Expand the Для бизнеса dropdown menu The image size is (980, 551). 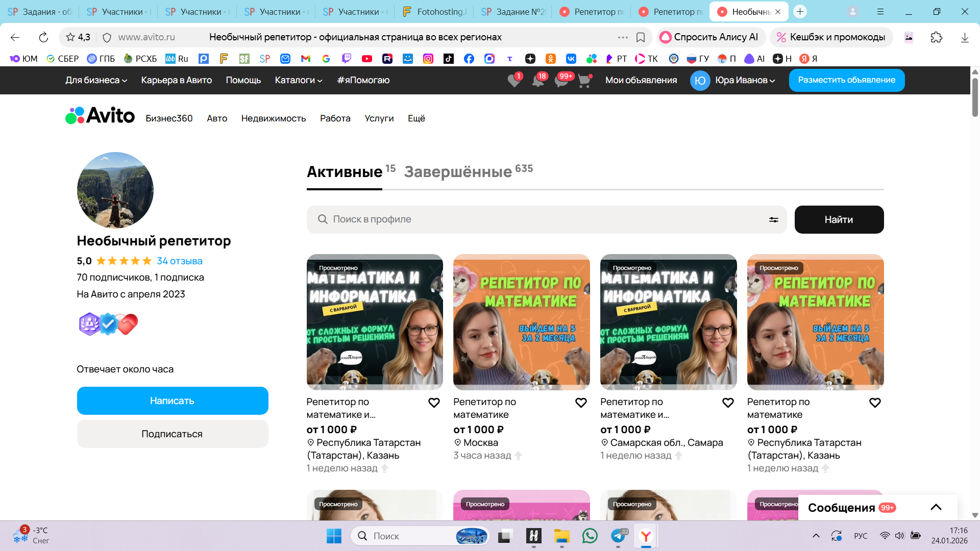(96, 80)
